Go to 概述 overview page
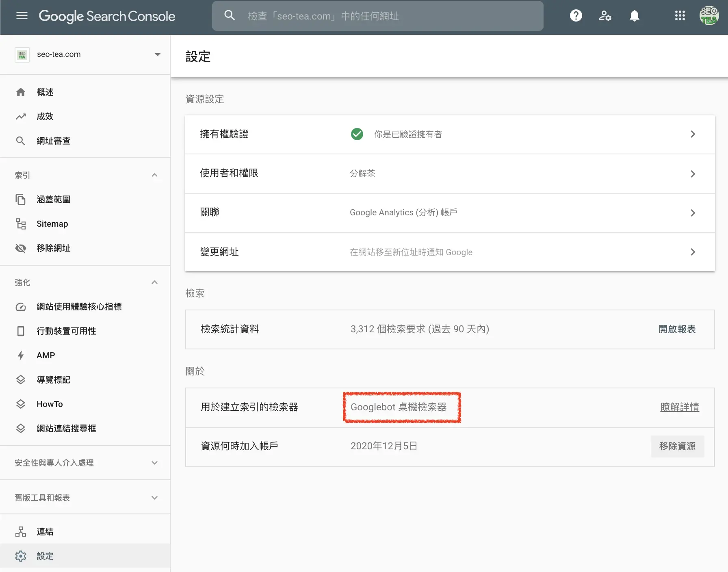 [x=85, y=92]
